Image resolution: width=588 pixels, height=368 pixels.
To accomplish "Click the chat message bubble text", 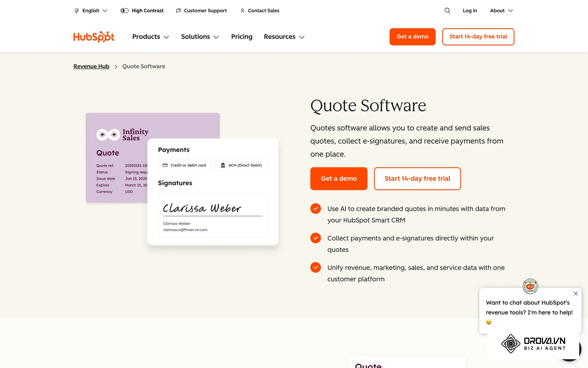I will click(x=529, y=312).
